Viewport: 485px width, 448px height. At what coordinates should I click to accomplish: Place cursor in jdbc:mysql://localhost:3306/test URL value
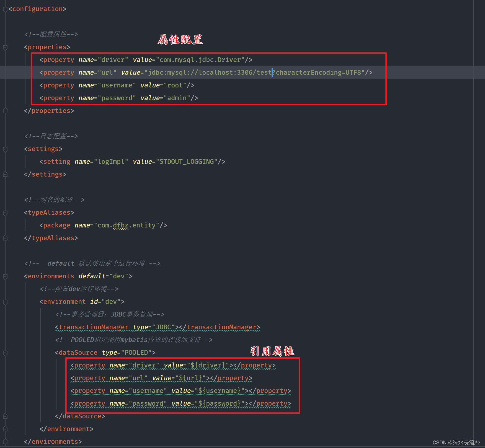coord(210,72)
